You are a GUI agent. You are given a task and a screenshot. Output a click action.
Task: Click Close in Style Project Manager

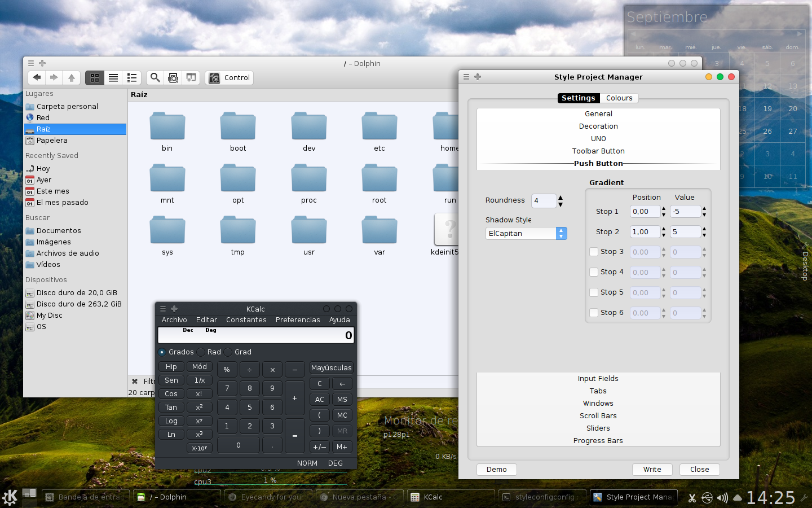(700, 470)
